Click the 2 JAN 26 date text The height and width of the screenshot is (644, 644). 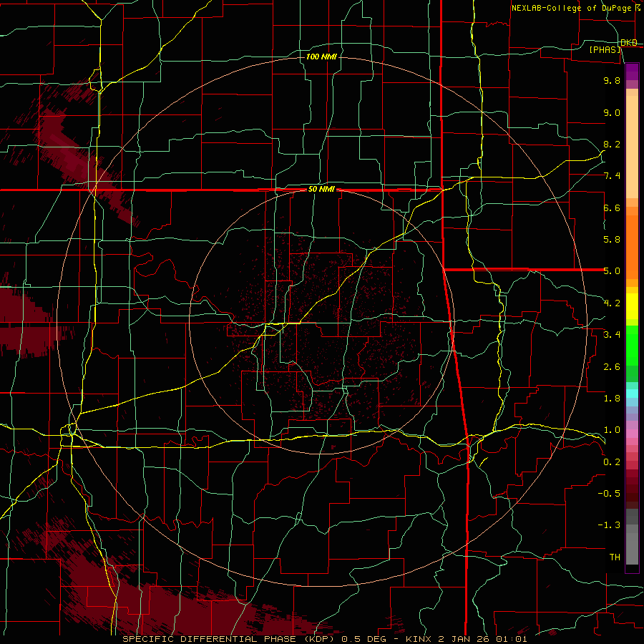pyautogui.click(x=462, y=639)
